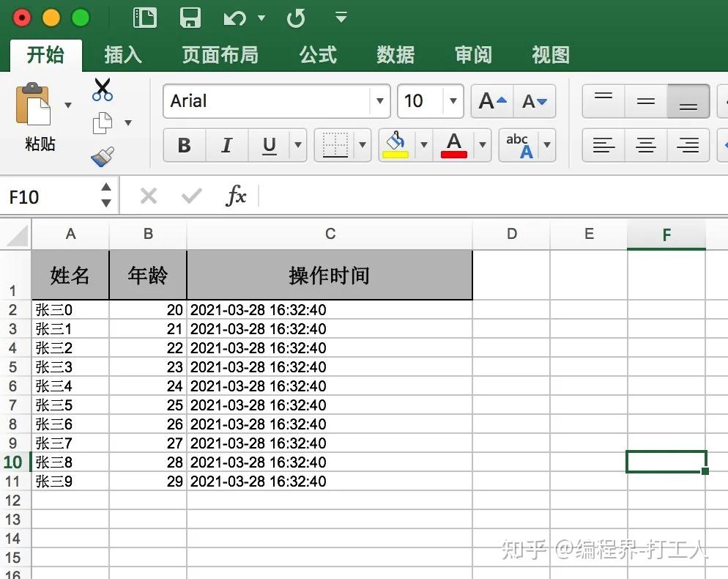The width and height of the screenshot is (728, 579).
Task: Expand the font size dropdown
Action: coord(455,101)
